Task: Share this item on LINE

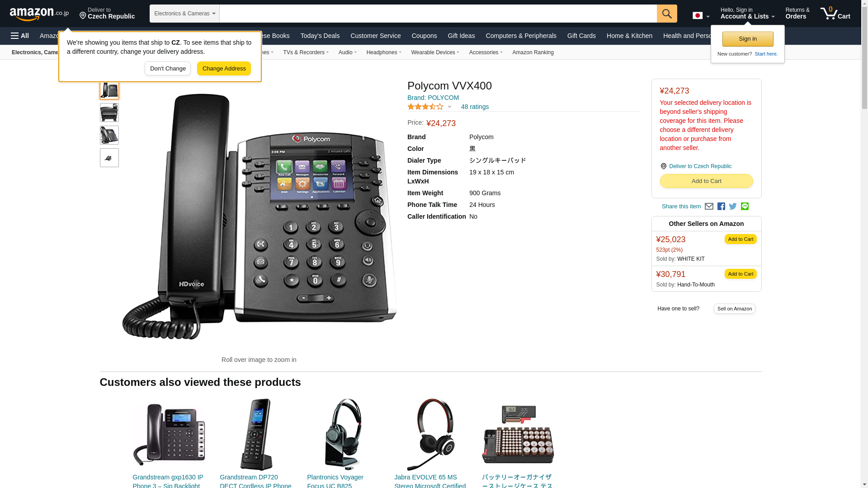Action: (745, 206)
